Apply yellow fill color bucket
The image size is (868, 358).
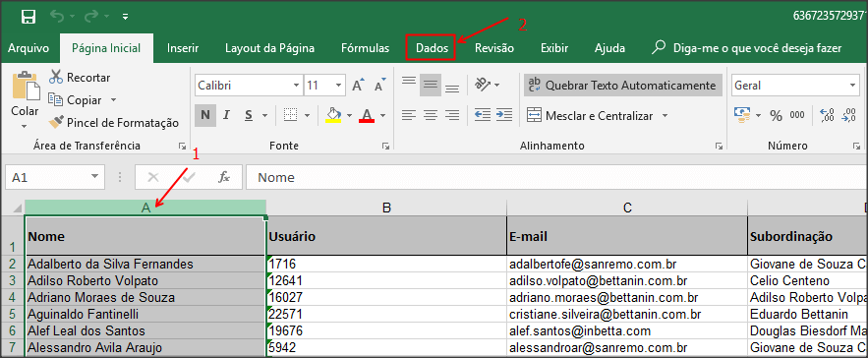click(x=333, y=115)
